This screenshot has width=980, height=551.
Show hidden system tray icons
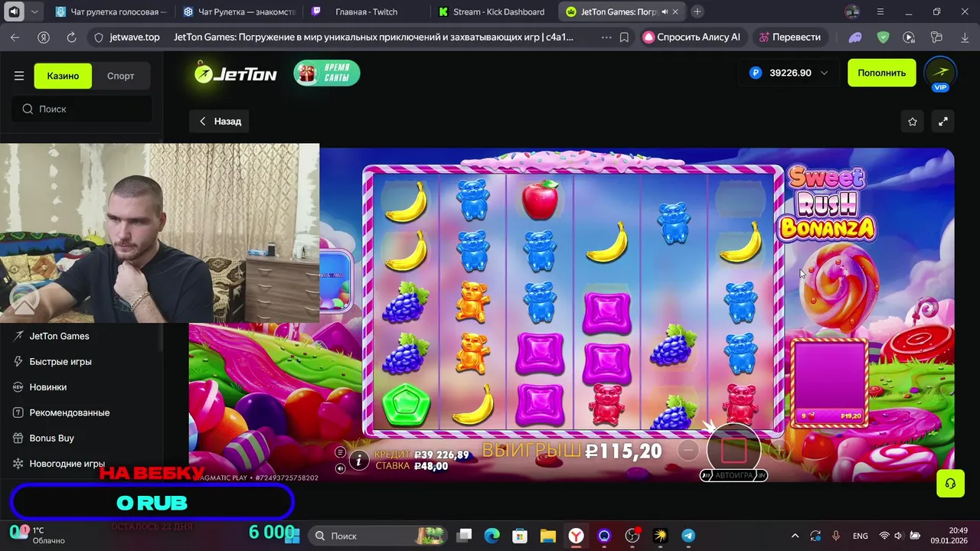click(x=795, y=536)
